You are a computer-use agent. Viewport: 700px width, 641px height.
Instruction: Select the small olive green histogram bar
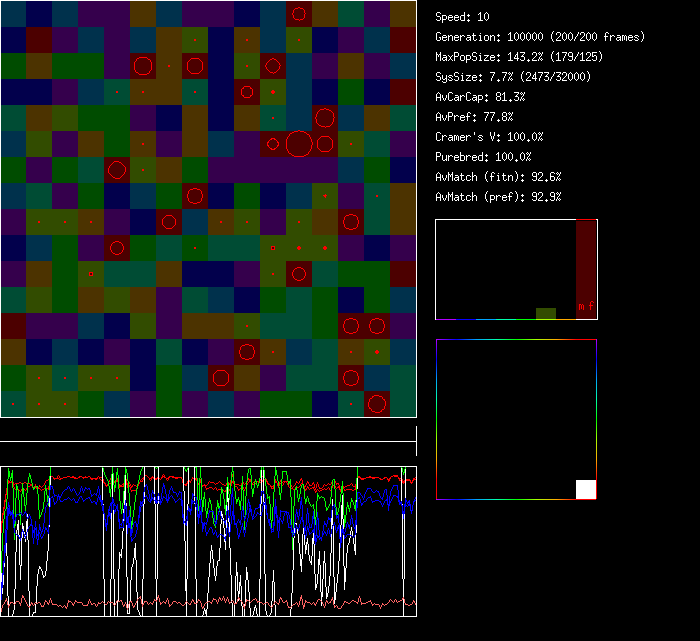545,313
